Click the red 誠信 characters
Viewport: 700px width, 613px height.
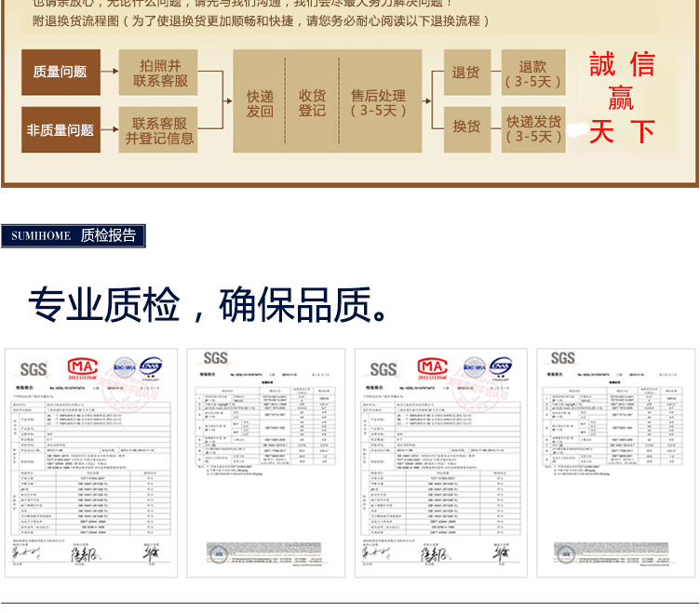click(x=622, y=64)
